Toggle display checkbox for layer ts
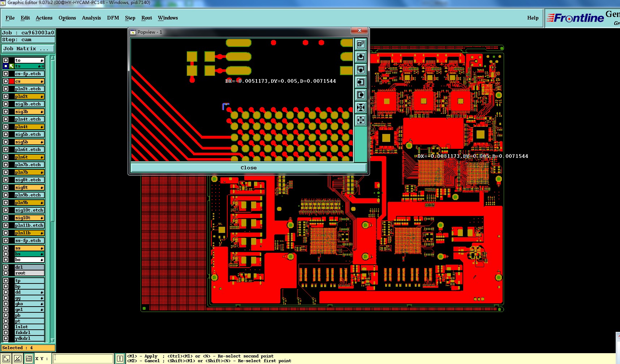Image resolution: width=620 pixels, height=364 pixels. [6, 66]
